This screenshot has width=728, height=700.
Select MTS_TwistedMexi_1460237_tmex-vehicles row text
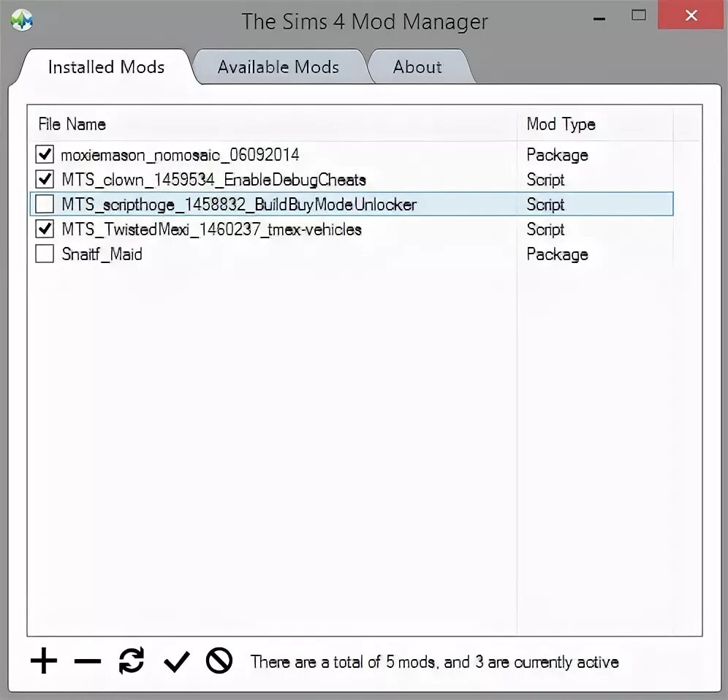coord(212,229)
